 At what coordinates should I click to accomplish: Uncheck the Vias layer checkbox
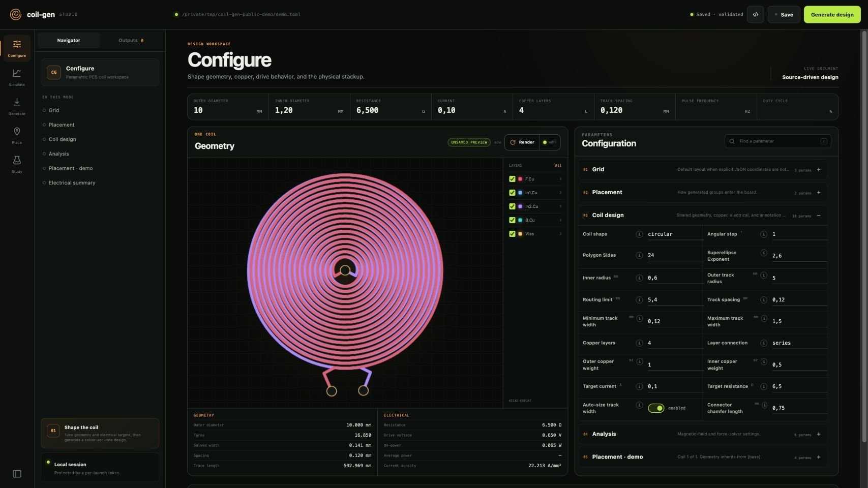[512, 234]
